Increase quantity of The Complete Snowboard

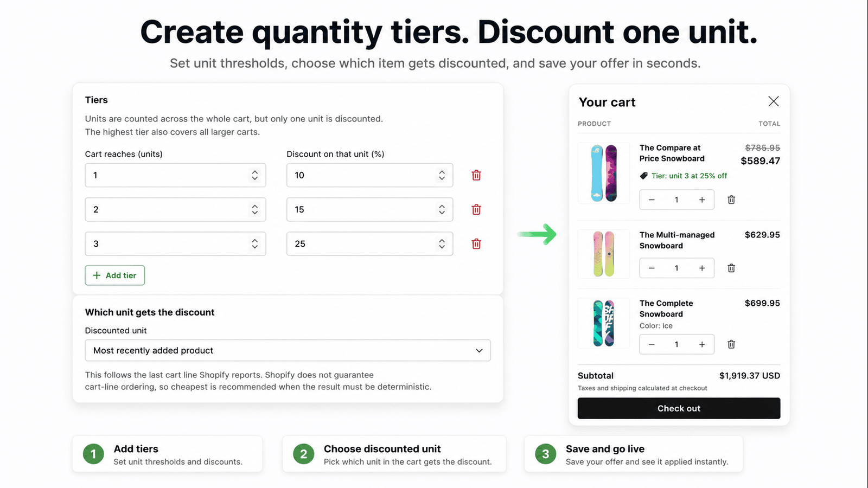702,344
